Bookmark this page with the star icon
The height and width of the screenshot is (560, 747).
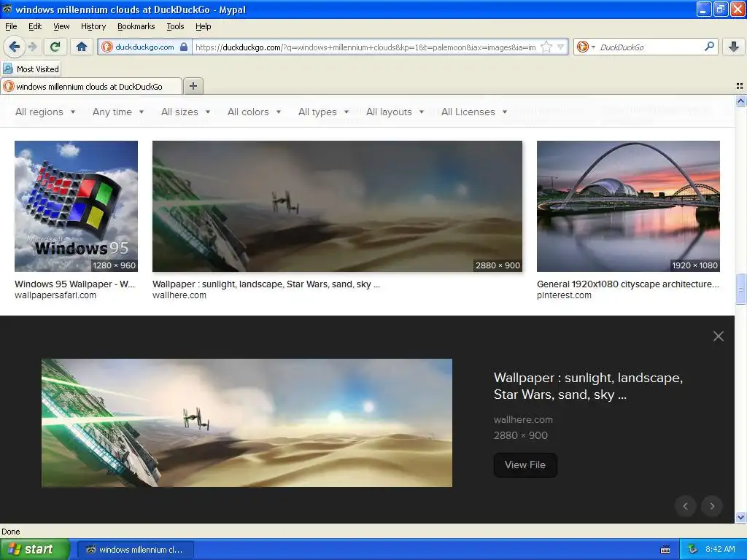546,47
